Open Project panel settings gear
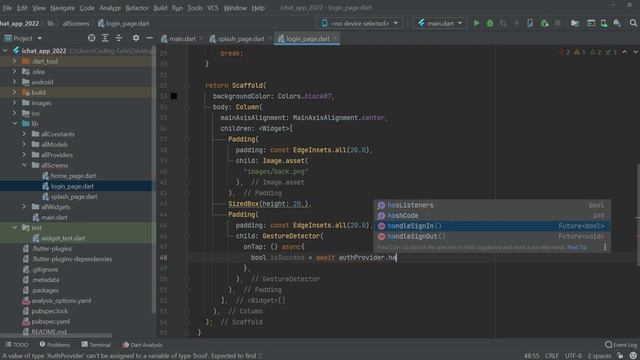The image size is (640, 360). 136,38
